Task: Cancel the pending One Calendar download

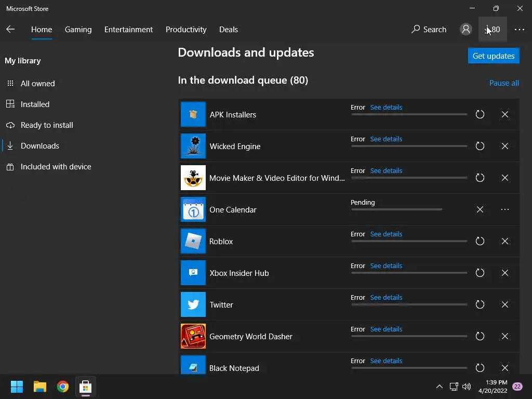Action: click(x=480, y=209)
